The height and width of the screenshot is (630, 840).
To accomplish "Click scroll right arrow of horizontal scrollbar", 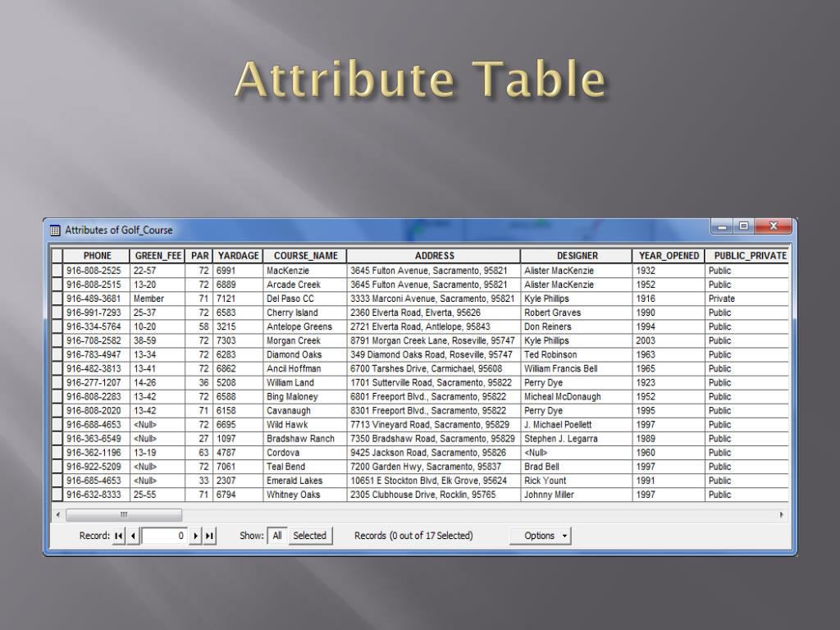I will pyautogui.click(x=782, y=515).
